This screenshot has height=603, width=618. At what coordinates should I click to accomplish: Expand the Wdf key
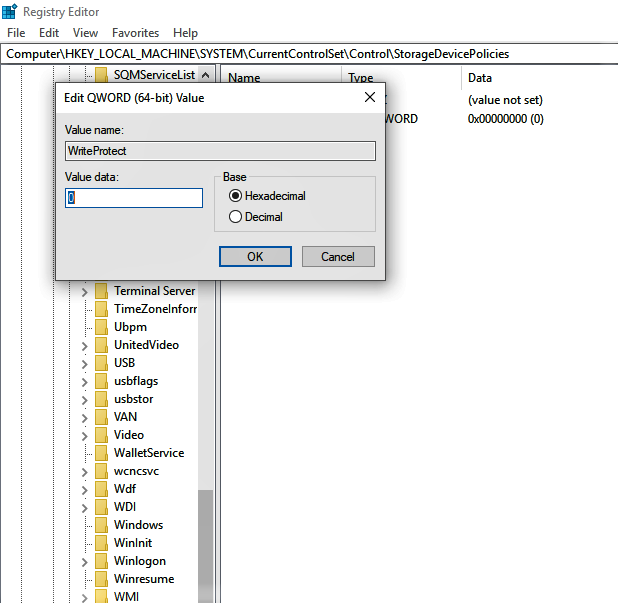[x=85, y=490]
